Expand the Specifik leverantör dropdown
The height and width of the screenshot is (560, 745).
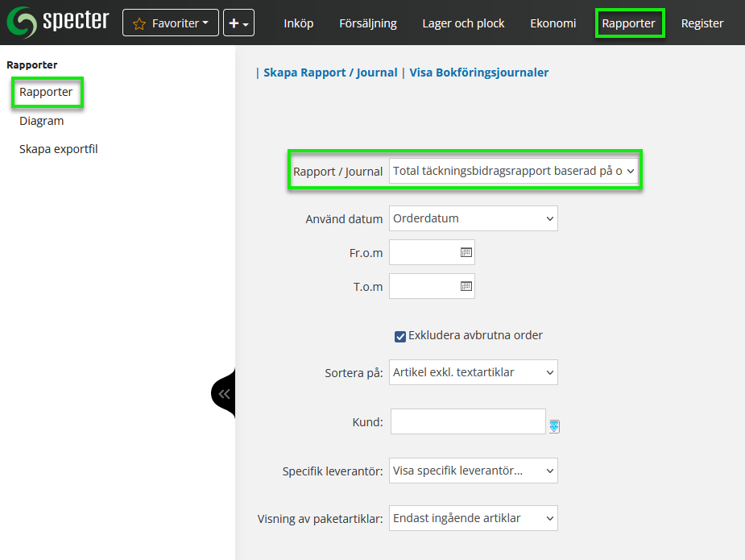click(473, 471)
